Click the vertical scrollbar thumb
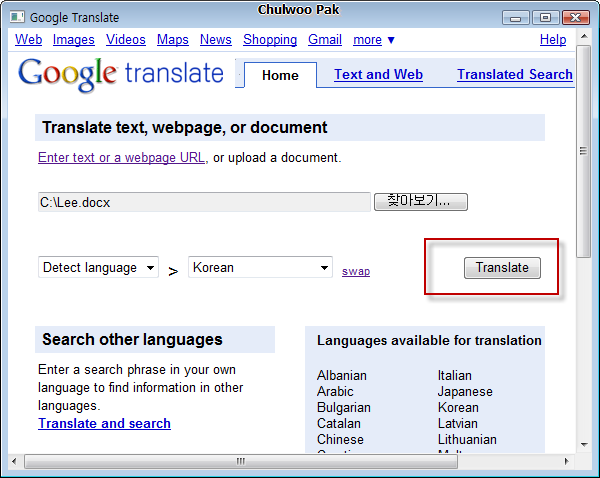 coord(584,151)
